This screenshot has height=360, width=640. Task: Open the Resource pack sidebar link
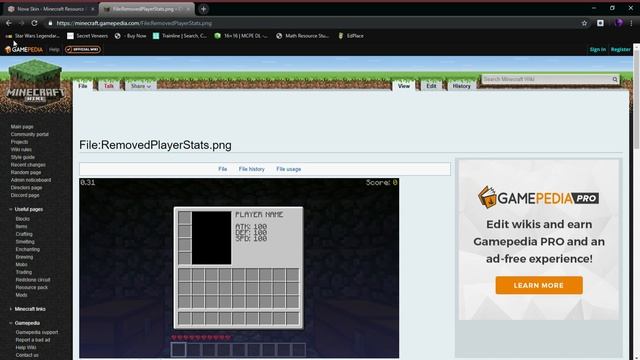31,288
